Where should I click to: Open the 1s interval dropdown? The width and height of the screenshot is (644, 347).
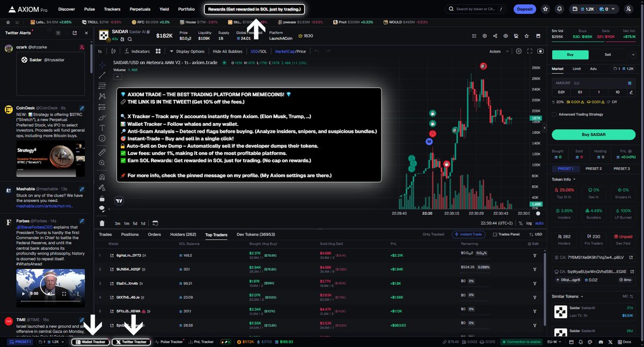point(101,51)
